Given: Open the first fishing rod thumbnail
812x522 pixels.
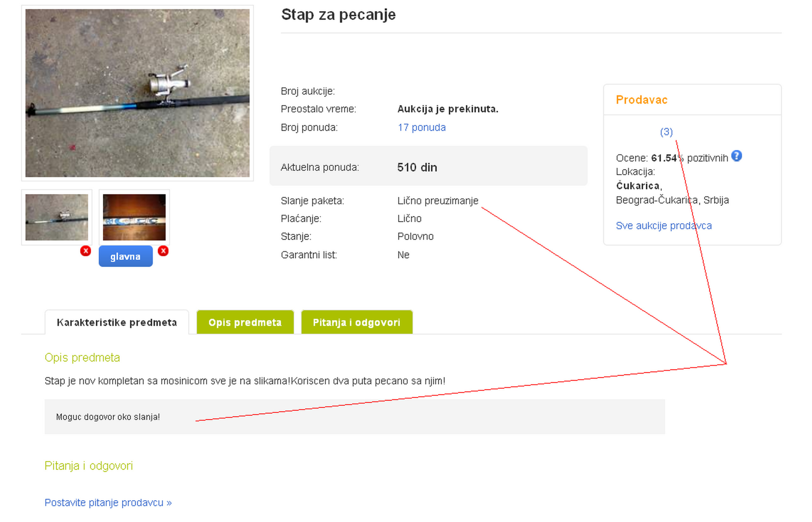Looking at the screenshot, I should [56, 217].
